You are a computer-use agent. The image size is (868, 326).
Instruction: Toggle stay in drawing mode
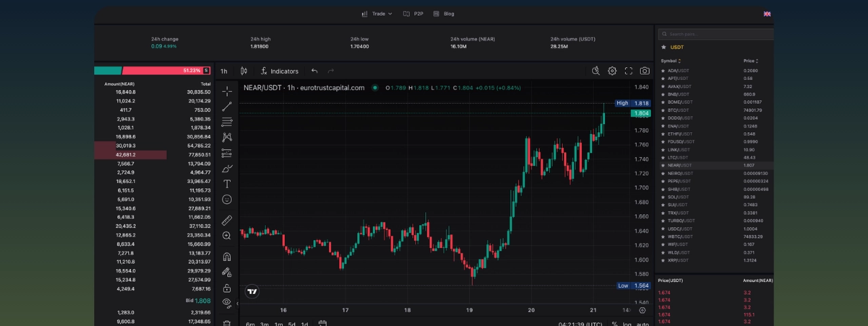(227, 272)
